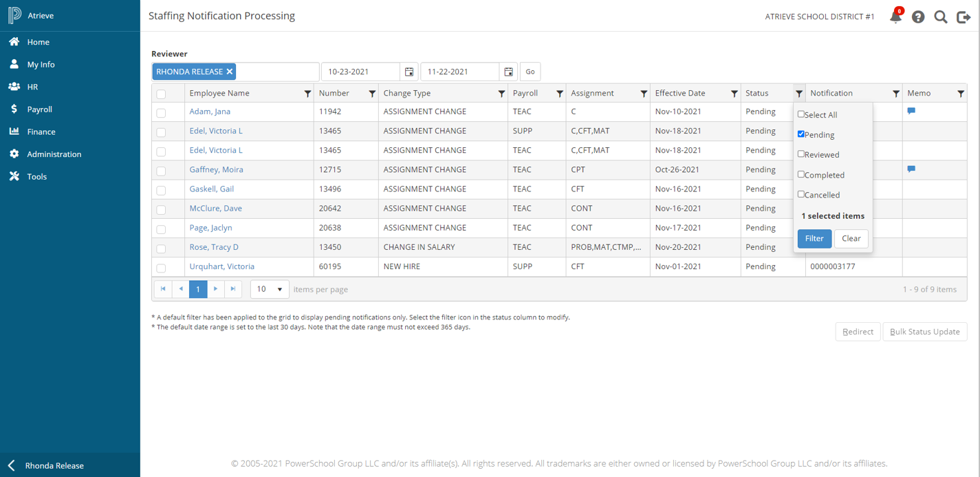The image size is (980, 477).
Task: Open the Change Type column filter
Action: (501, 94)
